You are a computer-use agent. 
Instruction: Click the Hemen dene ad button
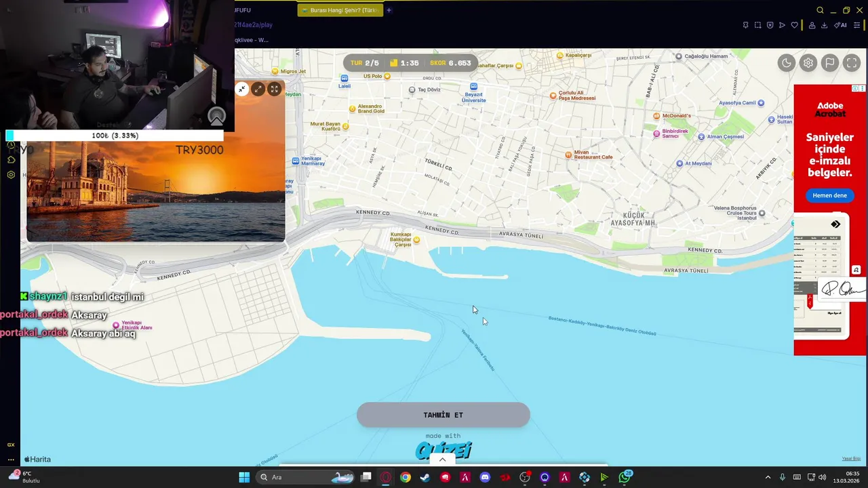tap(829, 195)
